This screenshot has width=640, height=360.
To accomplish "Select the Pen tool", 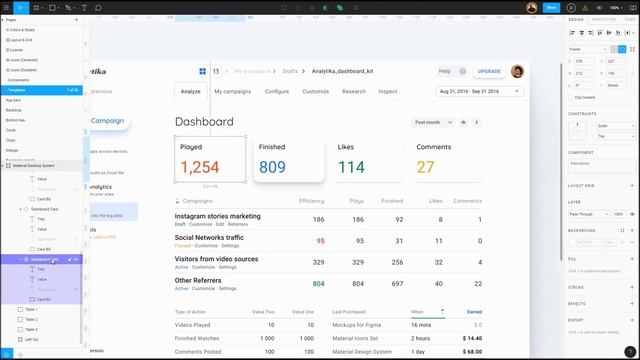I will pyautogui.click(x=69, y=7).
